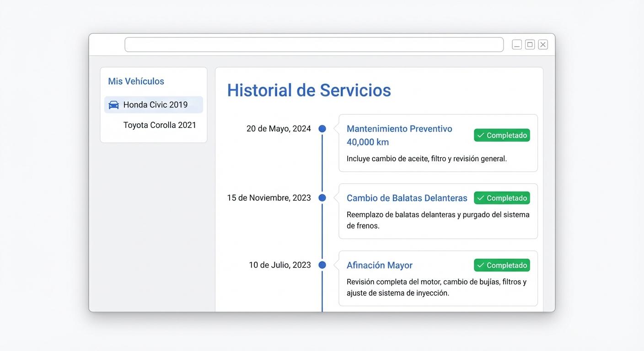Toggle Completado status on Afinación Mayor
The height and width of the screenshot is (351, 644).
(502, 265)
